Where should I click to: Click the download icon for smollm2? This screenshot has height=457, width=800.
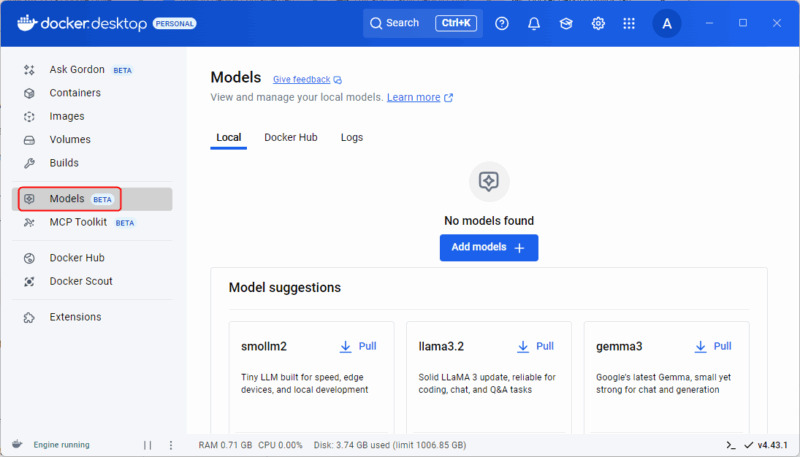coord(345,347)
